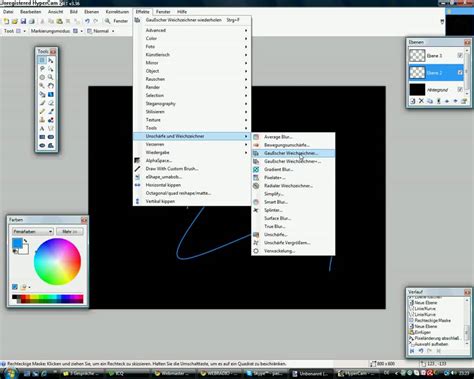
Task: Click the primary blue color swatch
Action: [17, 243]
